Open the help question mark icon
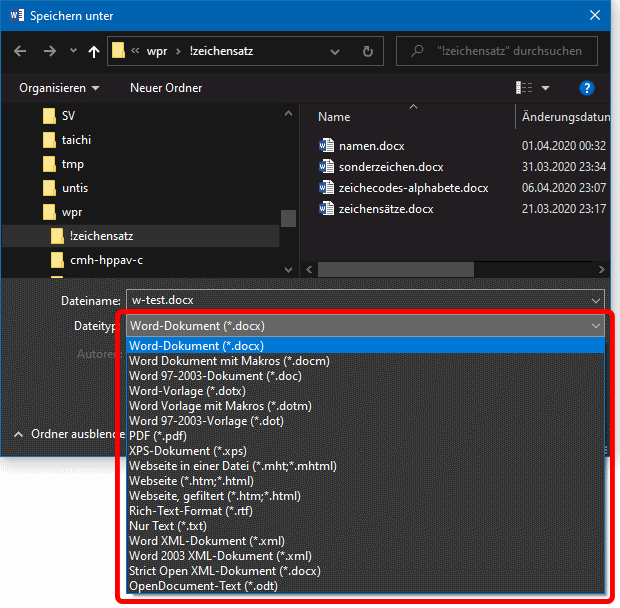Viewport: 620px width, 608px height. (587, 88)
